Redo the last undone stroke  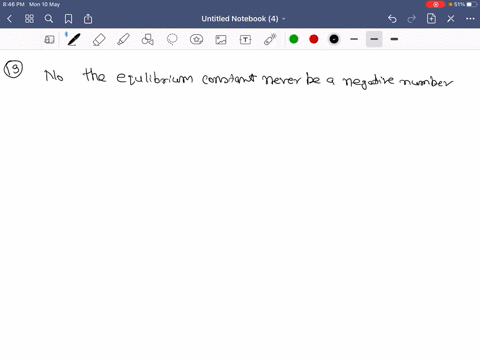tap(412, 19)
